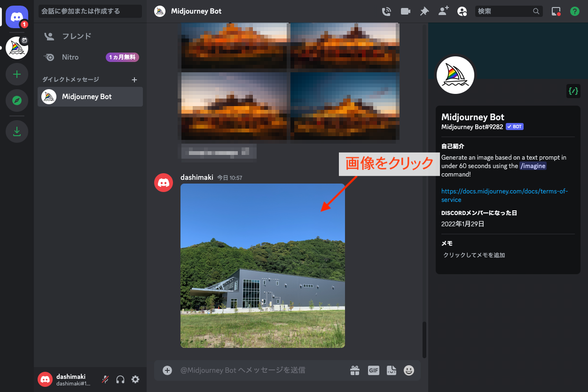
Task: Click the uploaded building photo
Action: (262, 265)
